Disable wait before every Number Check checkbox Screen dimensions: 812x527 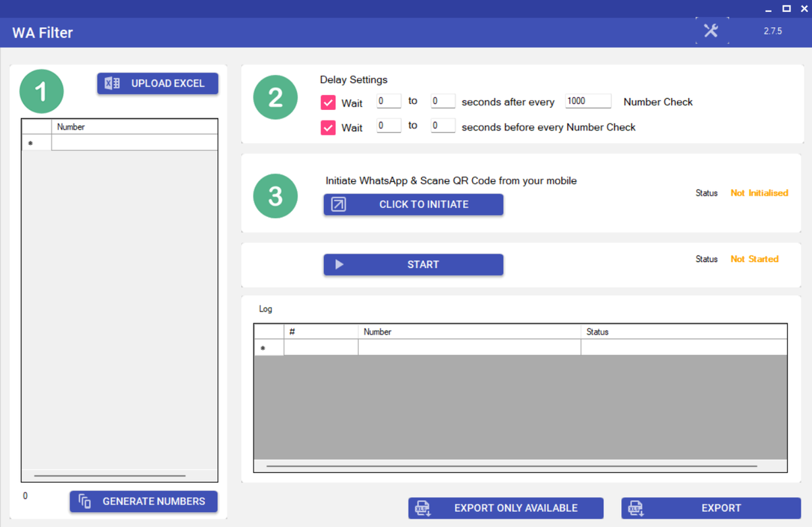click(328, 128)
